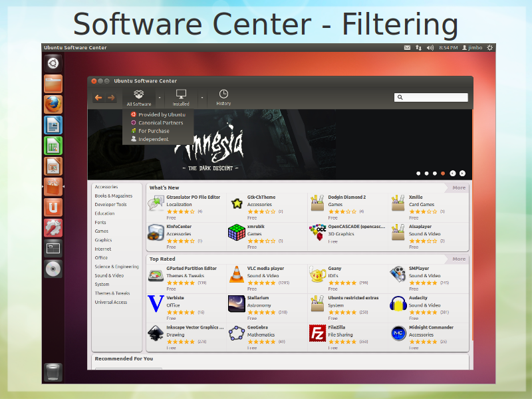The height and width of the screenshot is (399, 532).
Task: Open Verbiste V icon
Action: [x=156, y=304]
